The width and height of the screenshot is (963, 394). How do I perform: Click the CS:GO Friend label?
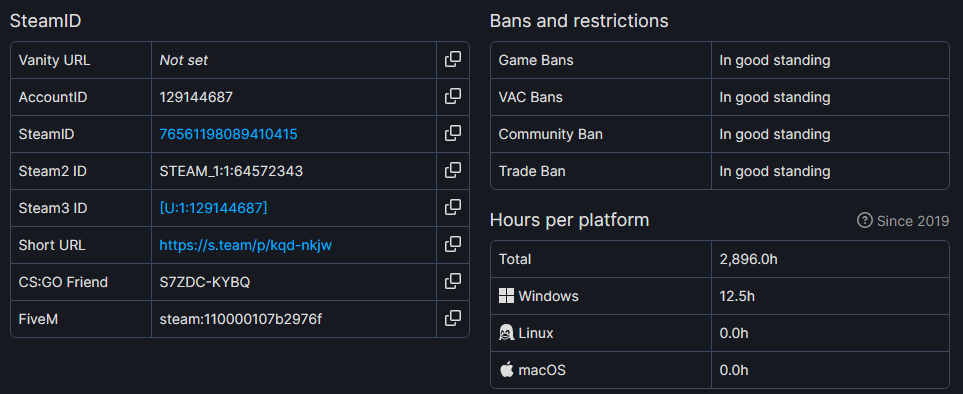click(63, 282)
